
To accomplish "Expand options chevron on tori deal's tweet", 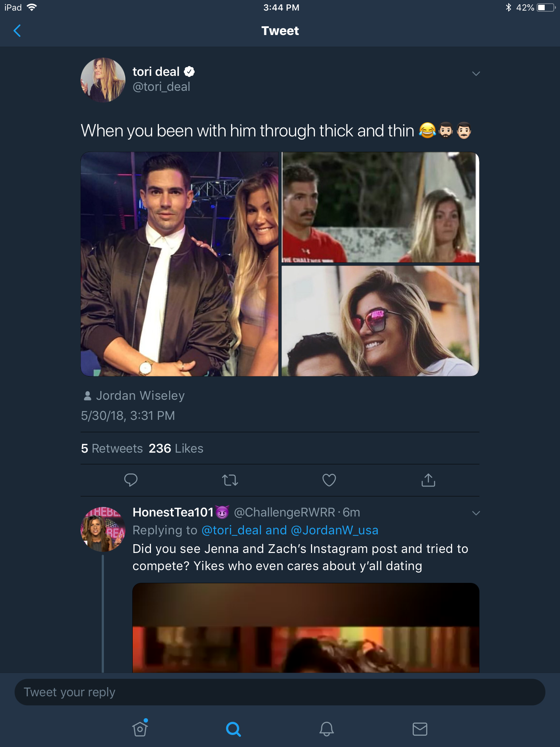I will tap(476, 74).
